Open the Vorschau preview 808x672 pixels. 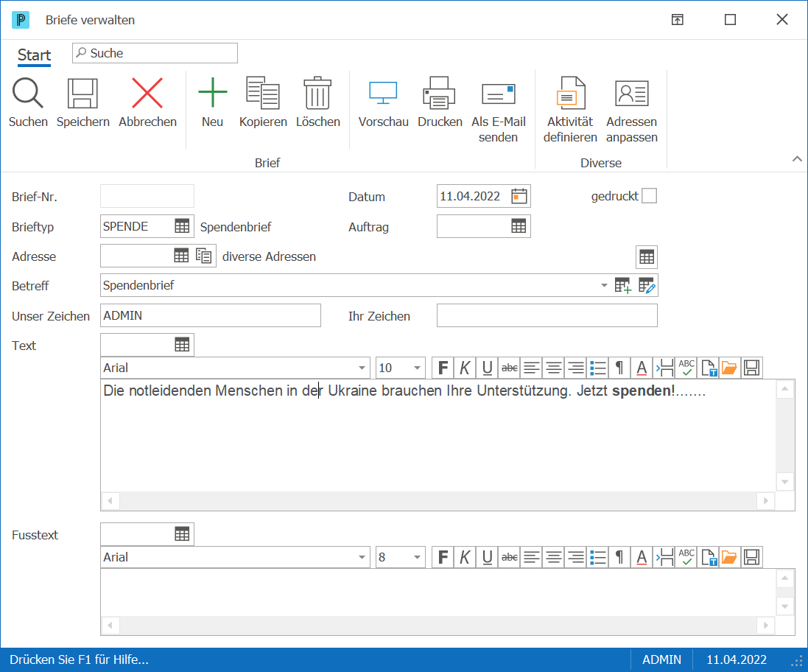[384, 102]
